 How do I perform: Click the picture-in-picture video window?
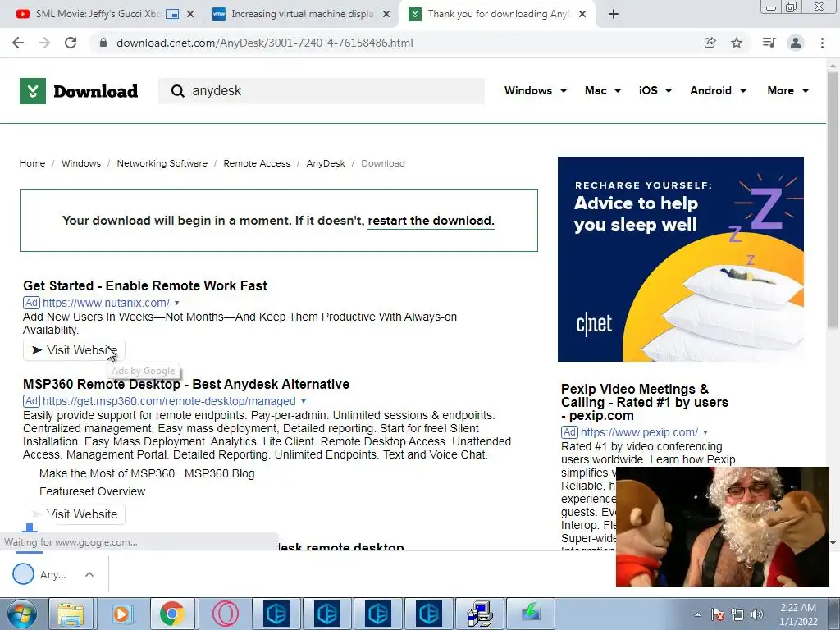[722, 527]
